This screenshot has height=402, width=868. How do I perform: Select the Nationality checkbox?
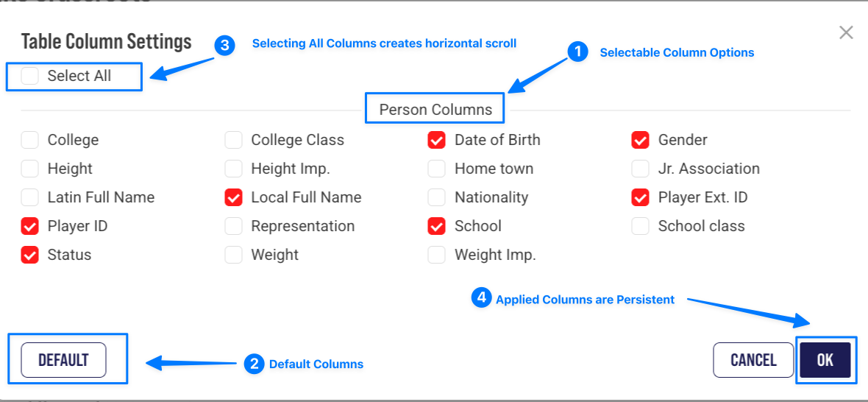pos(437,197)
